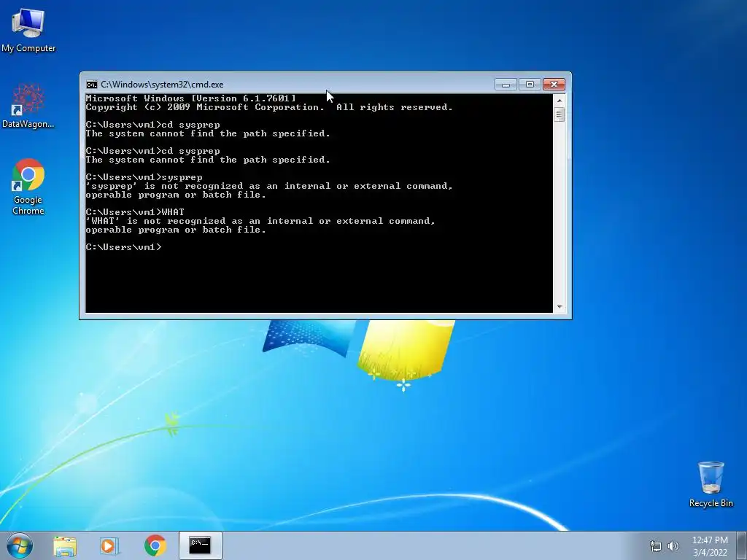Open the Windows Start menu orb

tap(20, 545)
